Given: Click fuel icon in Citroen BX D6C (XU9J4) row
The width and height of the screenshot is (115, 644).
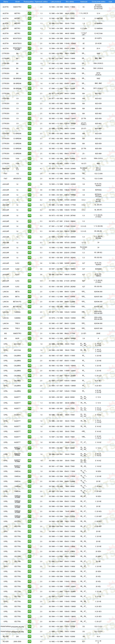Looking at the screenshot, I should (30, 68).
